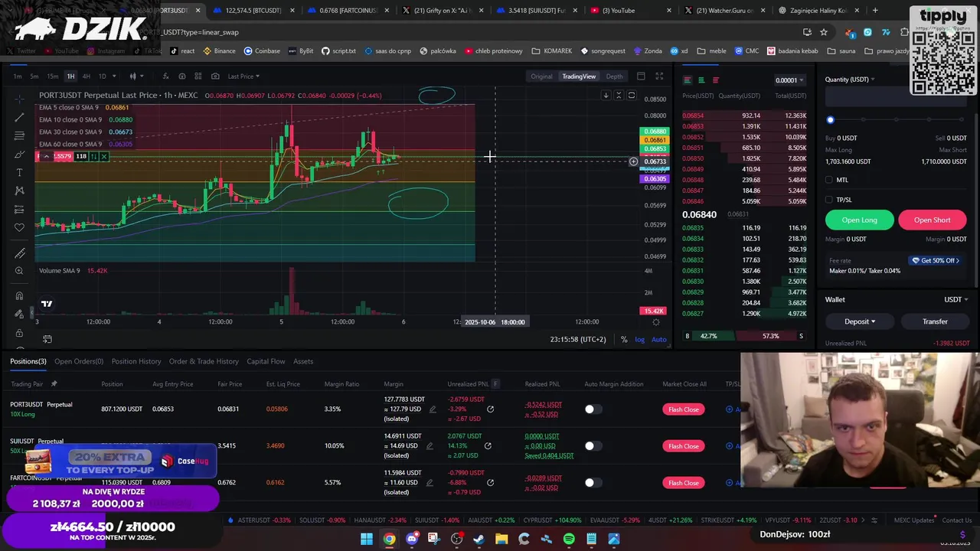The image size is (980, 551).
Task: Click Get 50% Off fee link
Action: click(935, 260)
